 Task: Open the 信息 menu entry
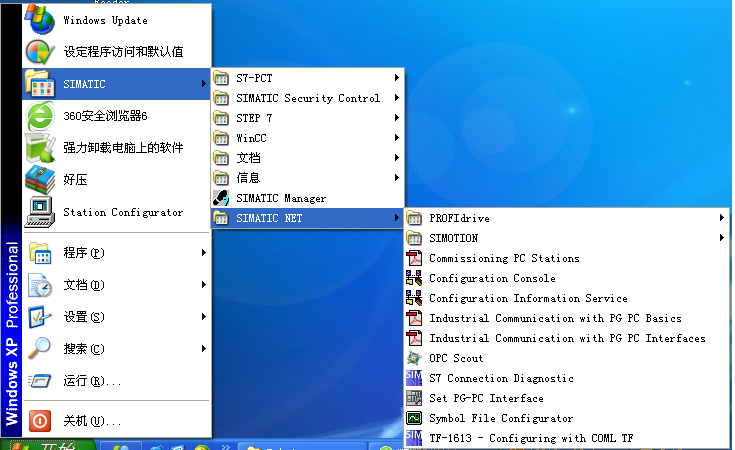point(308,178)
